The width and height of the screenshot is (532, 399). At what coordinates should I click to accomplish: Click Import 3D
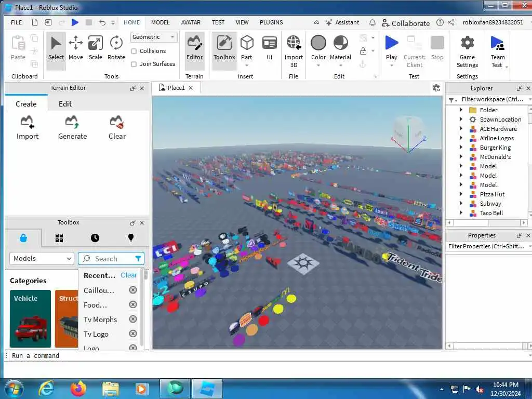[294, 51]
